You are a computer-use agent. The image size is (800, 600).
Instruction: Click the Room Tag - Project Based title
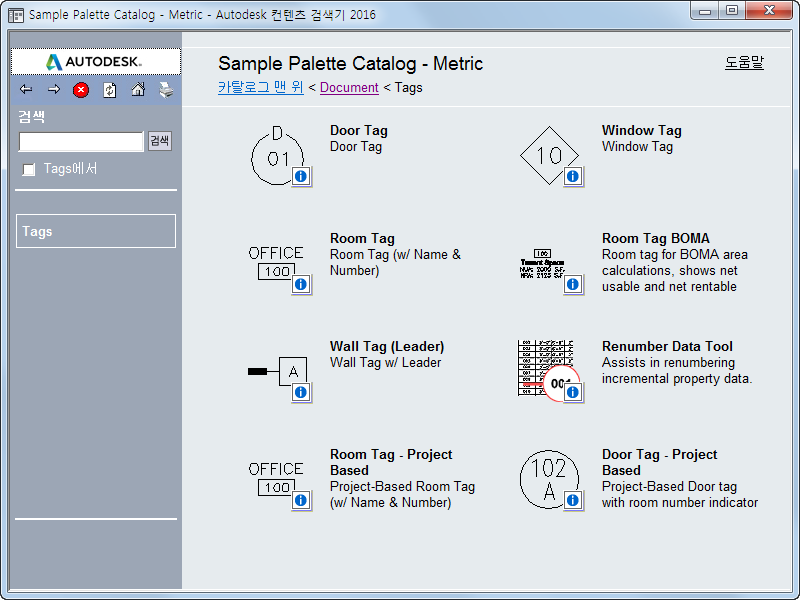(x=391, y=462)
